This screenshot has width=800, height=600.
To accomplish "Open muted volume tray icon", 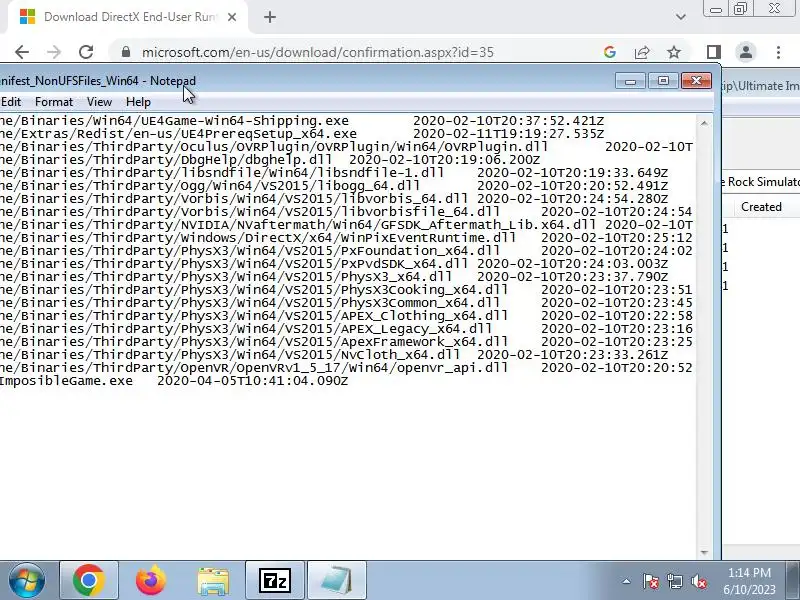I will 699,581.
